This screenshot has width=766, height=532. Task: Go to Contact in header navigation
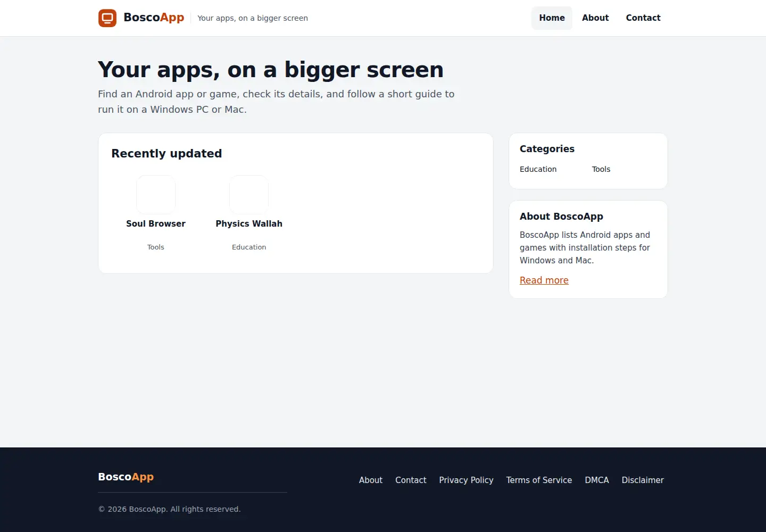click(643, 18)
